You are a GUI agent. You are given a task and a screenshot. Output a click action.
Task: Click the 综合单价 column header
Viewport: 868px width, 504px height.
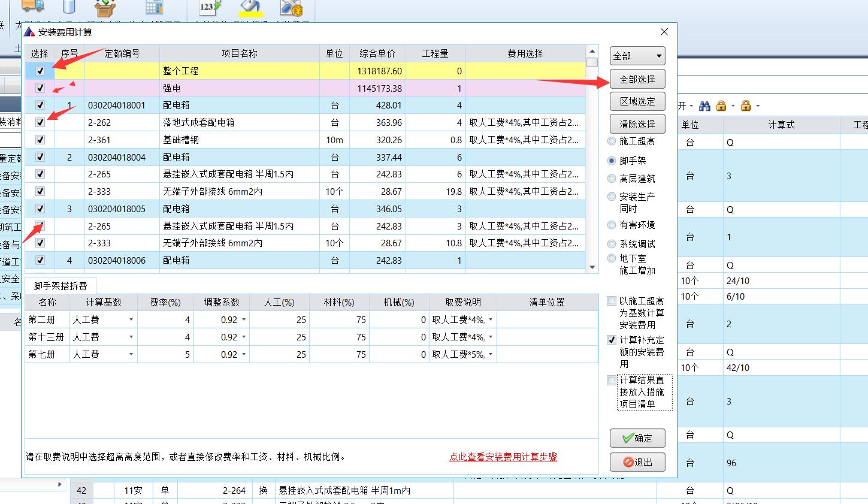[377, 53]
